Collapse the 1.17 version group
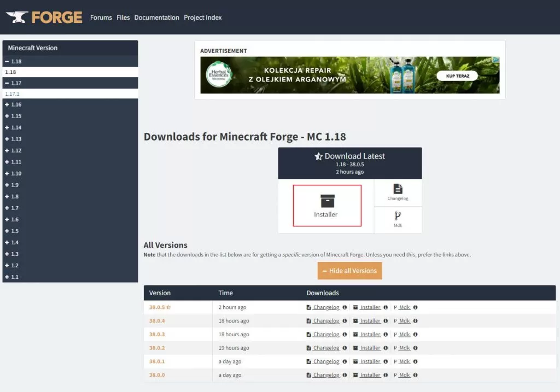This screenshot has width=560, height=392. [x=70, y=83]
